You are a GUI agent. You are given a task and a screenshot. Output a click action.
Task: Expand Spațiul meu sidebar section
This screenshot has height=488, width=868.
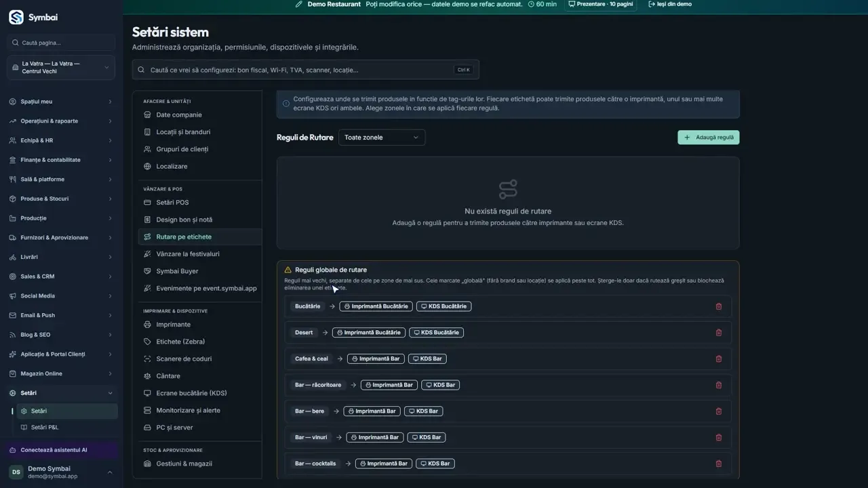pos(61,102)
